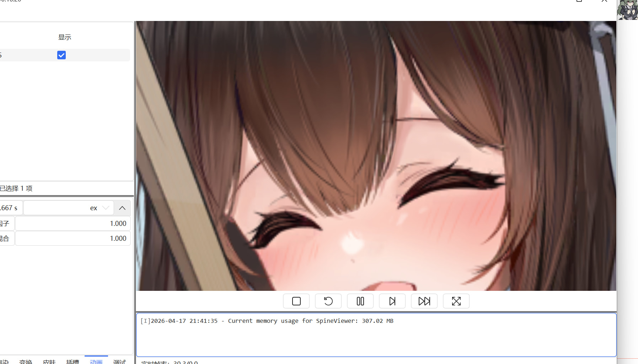The image size is (638, 364).
Task: Open the 调试 tab
Action: coord(119,361)
